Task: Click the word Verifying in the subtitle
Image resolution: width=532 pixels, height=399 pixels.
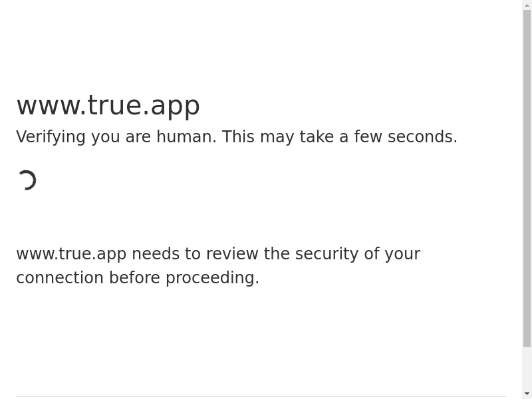Action: pos(51,137)
